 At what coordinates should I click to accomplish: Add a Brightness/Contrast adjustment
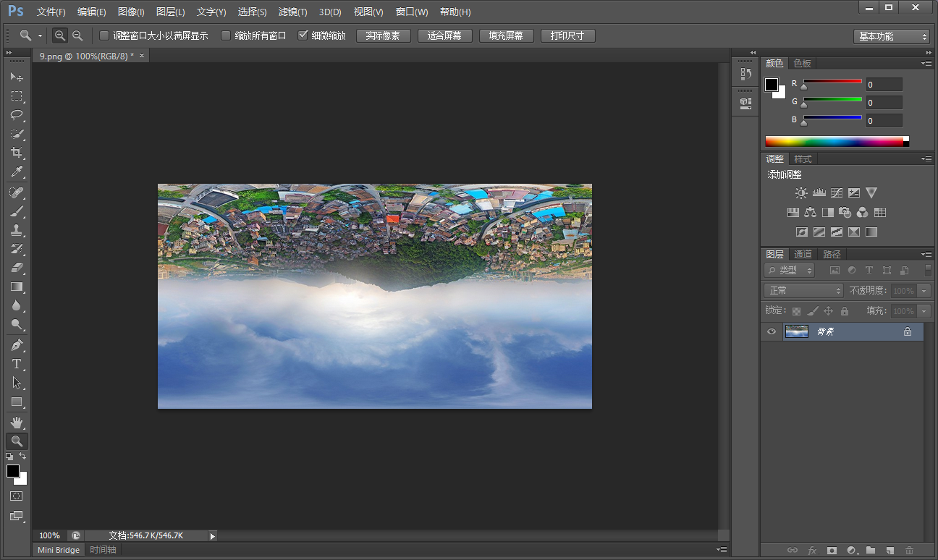[801, 193]
